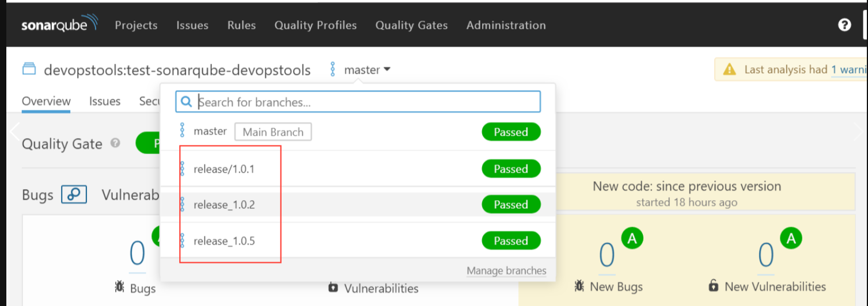
Task: Click the 'New code: since previous version' text
Action: tap(687, 186)
